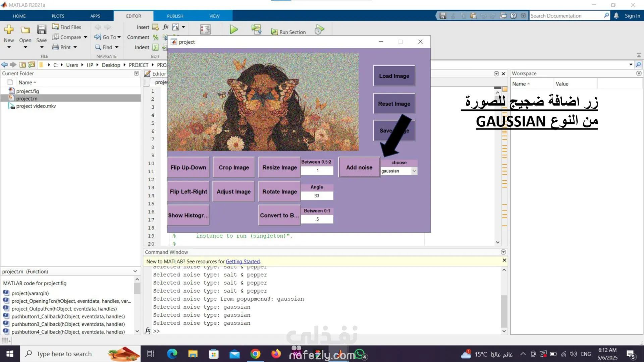
Task: Expand the project.m Function details dropdown
Action: pyautogui.click(x=135, y=271)
